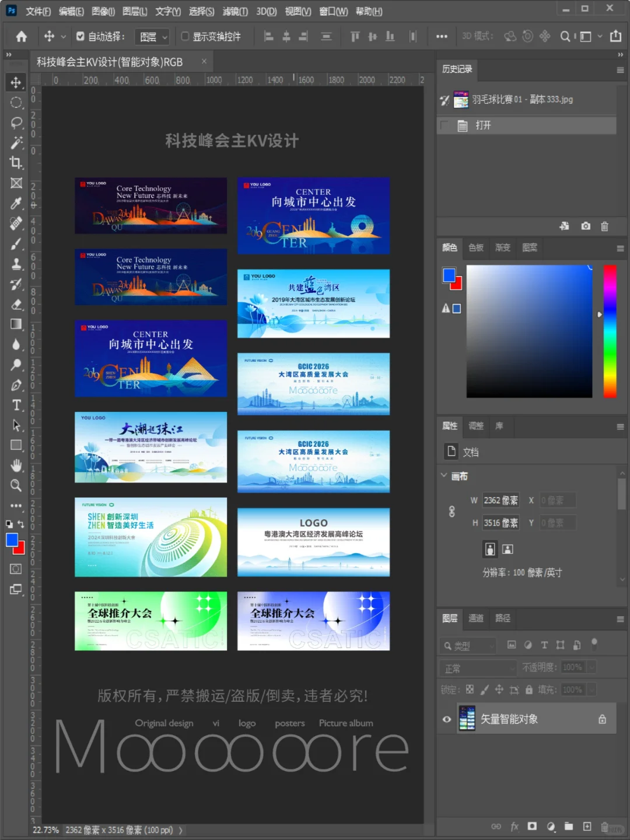Open the 填充 value dropdown arrow

tap(591, 689)
